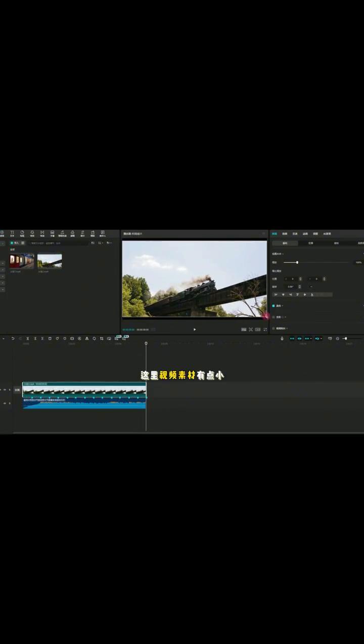Viewport: 364px width, 644px height.
Task: Click the zoom-out magnifier beside timeline zoom slider
Action: point(337,338)
